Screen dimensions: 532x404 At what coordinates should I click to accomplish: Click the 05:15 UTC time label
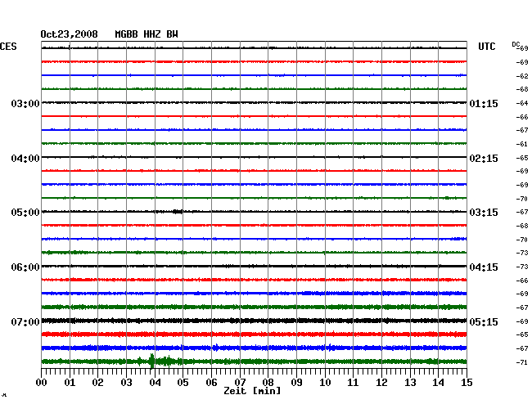484,321
